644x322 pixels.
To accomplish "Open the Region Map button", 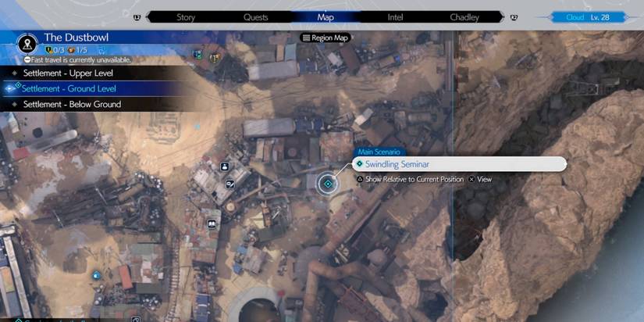I will 326,38.
